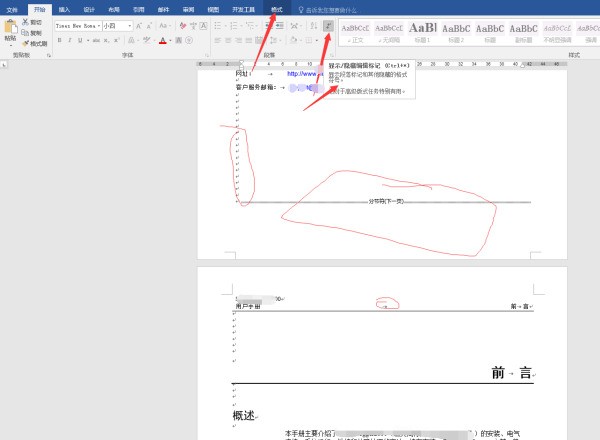Click the phonetic guide (文) icon
Viewport: 600px width, 440px height.
[193, 26]
